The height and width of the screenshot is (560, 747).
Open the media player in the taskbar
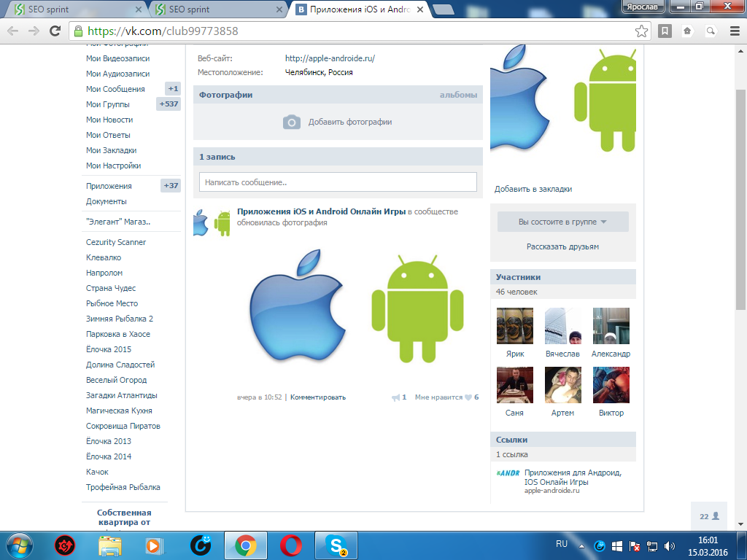point(155,545)
